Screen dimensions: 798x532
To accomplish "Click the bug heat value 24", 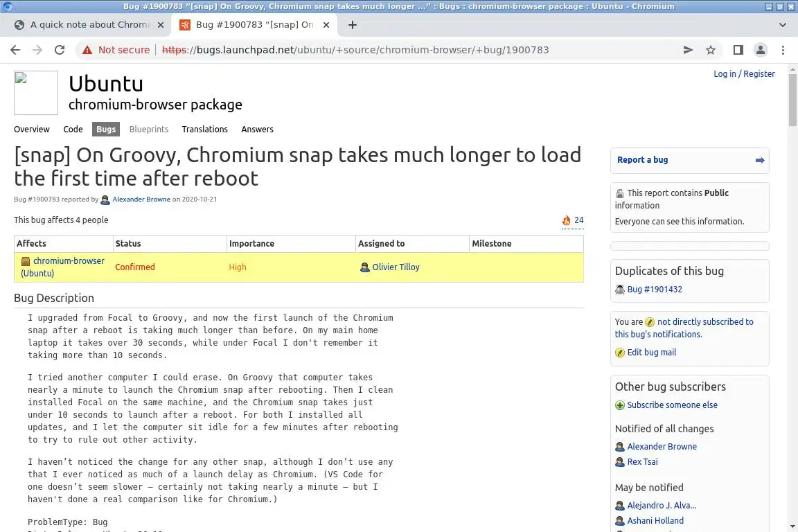I will 578,220.
